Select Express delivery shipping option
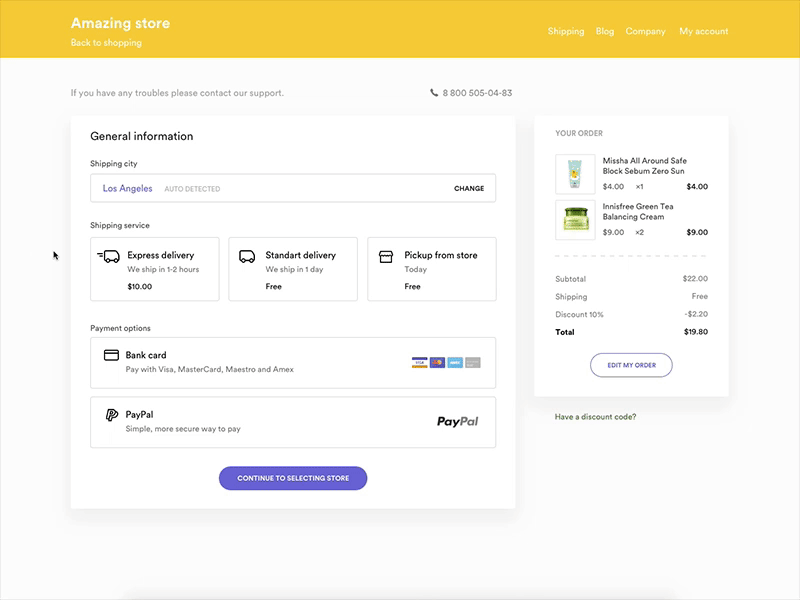This screenshot has width=800, height=600. coord(155,269)
